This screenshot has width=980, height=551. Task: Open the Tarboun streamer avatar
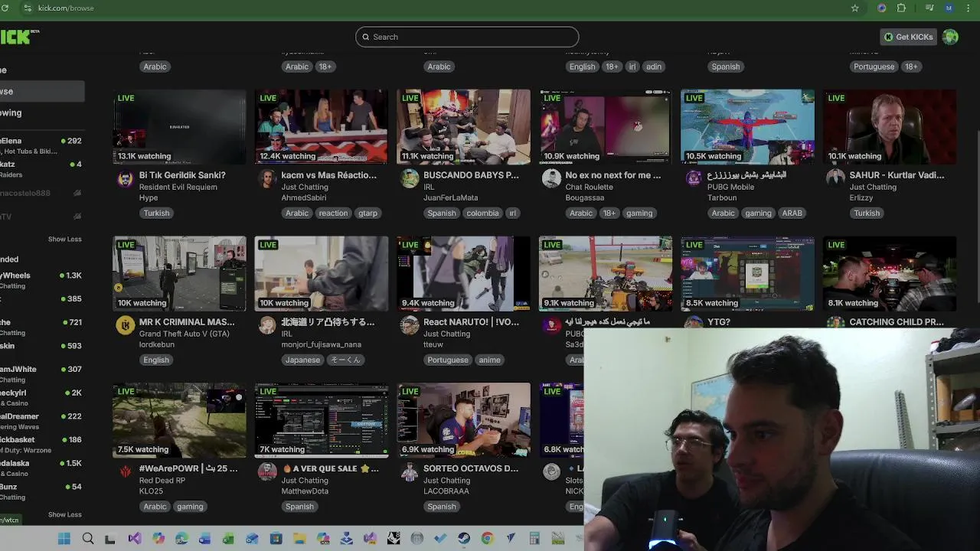(x=694, y=178)
